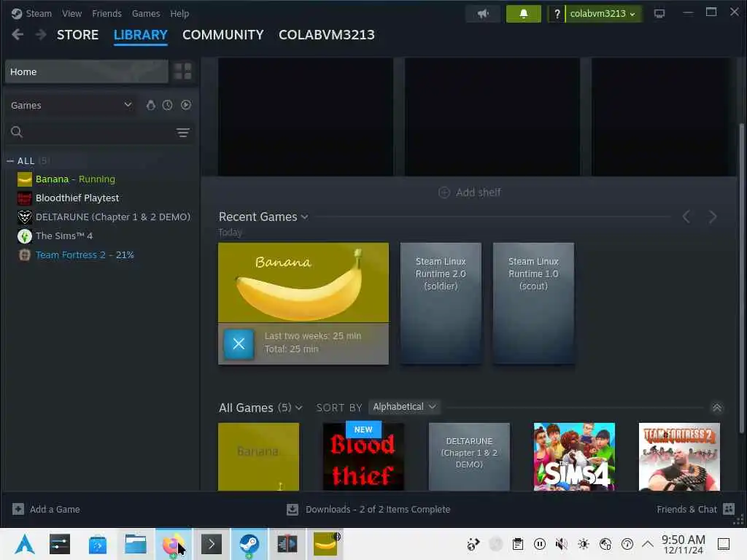Open the file manager from the taskbar
747x560 pixels.
(x=135, y=544)
